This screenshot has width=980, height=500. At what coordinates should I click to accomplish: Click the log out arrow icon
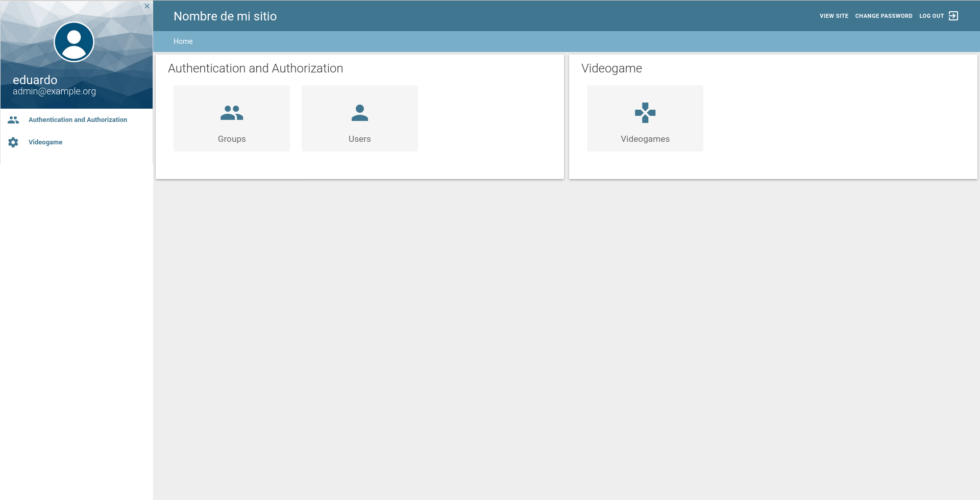pyautogui.click(x=953, y=16)
